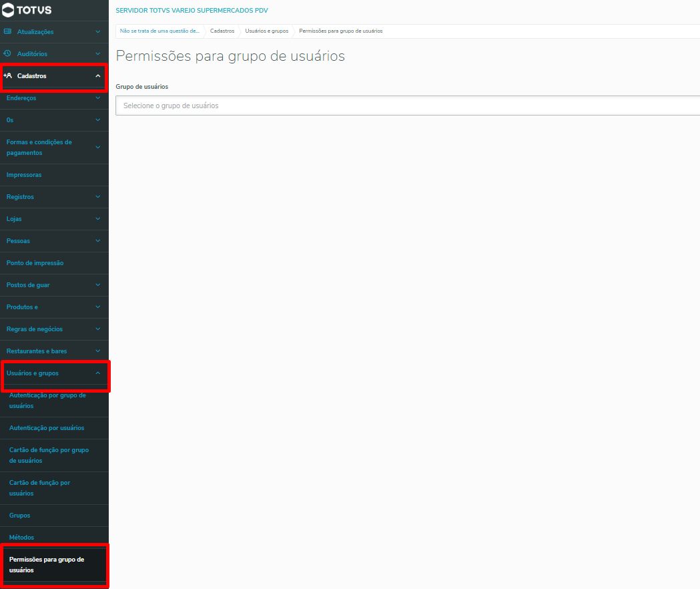The width and height of the screenshot is (700, 589).
Task: Expand the Postos de guar chevron
Action: [x=98, y=284]
